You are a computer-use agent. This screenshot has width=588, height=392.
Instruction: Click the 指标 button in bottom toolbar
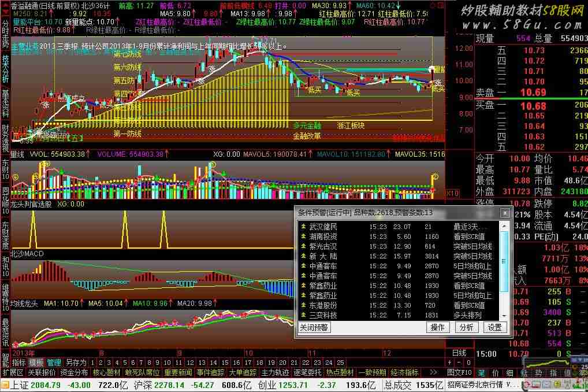pyautogui.click(x=18, y=363)
